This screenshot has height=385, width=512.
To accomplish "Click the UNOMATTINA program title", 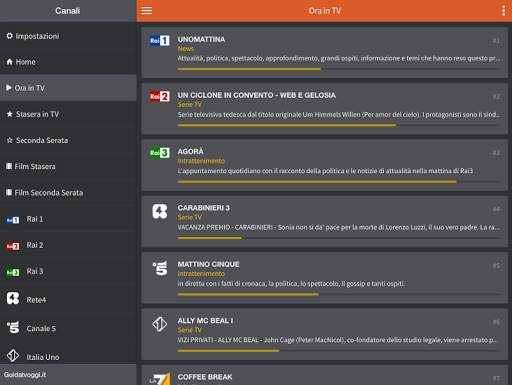I will click(201, 39).
